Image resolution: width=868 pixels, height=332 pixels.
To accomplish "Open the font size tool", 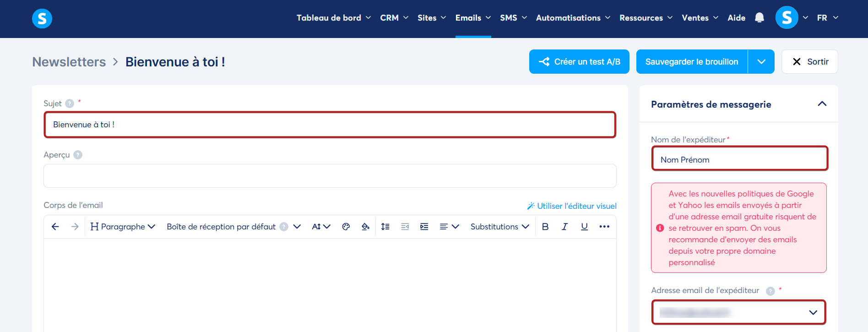I will (321, 227).
